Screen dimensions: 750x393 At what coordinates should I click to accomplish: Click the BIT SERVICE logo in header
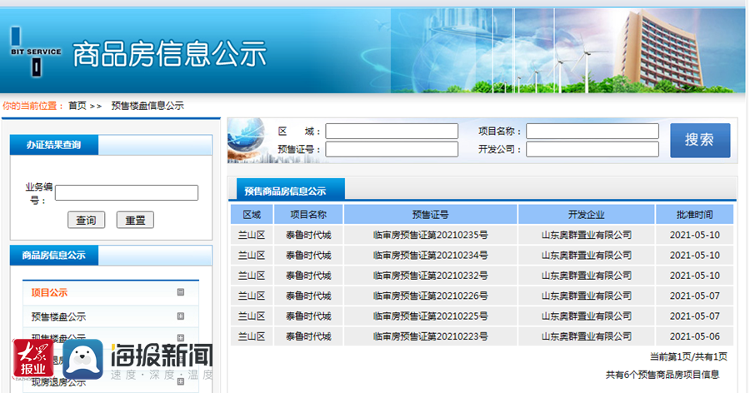pyautogui.click(x=36, y=52)
